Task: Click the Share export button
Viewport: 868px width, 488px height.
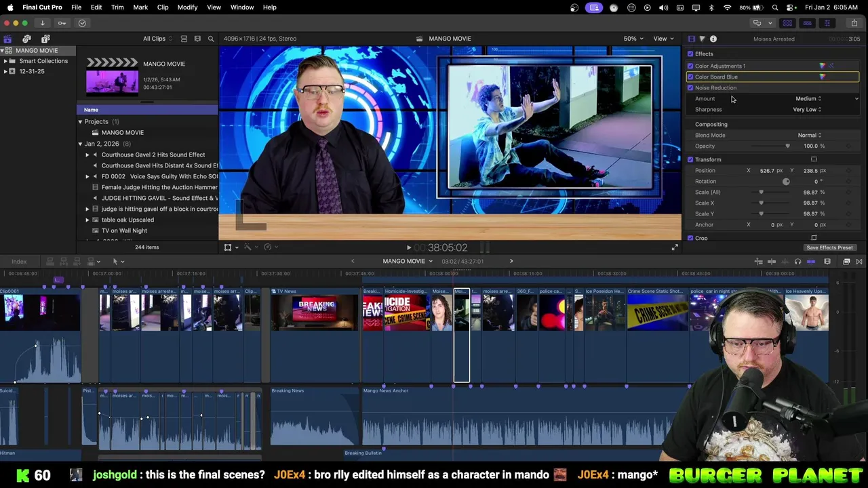Action: 854,23
